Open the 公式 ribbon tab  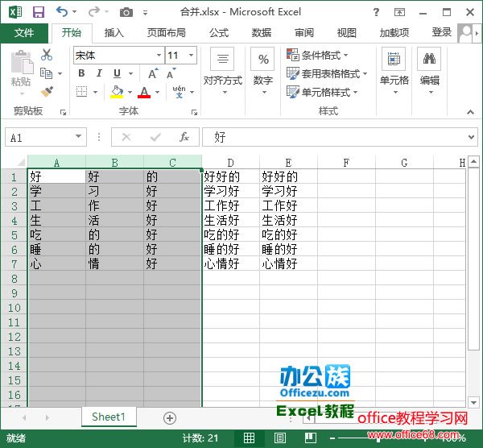pyautogui.click(x=219, y=33)
